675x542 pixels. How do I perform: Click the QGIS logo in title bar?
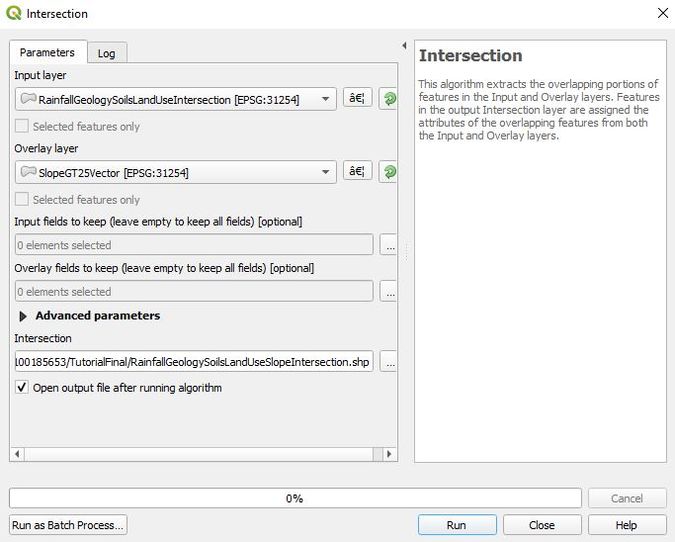[x=13, y=14]
